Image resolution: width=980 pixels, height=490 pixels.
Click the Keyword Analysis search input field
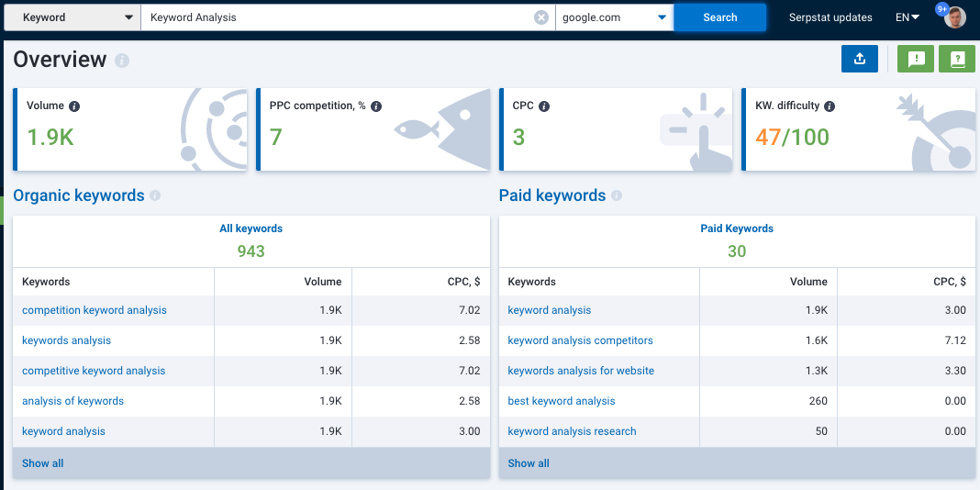[340, 17]
